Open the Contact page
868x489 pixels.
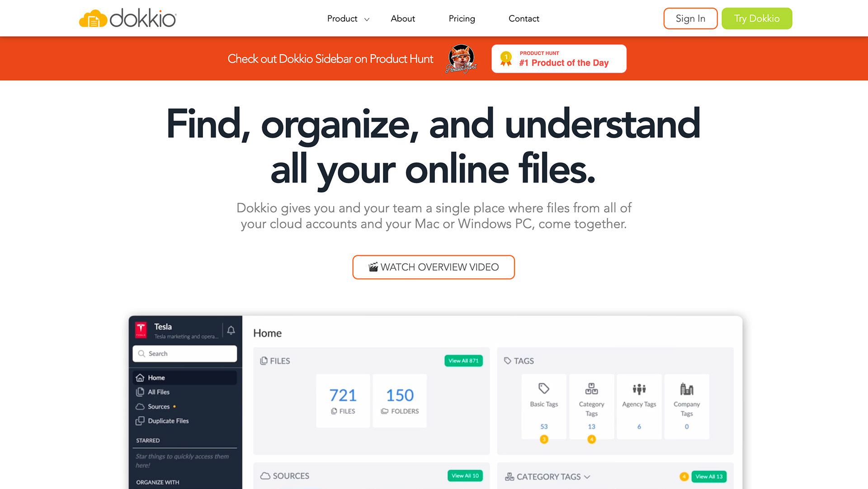pos(524,19)
